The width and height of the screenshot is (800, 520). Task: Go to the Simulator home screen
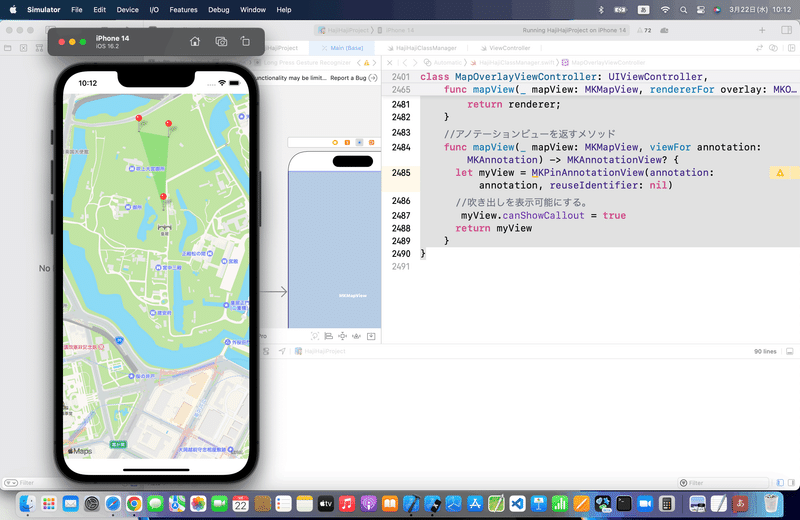[x=195, y=41]
